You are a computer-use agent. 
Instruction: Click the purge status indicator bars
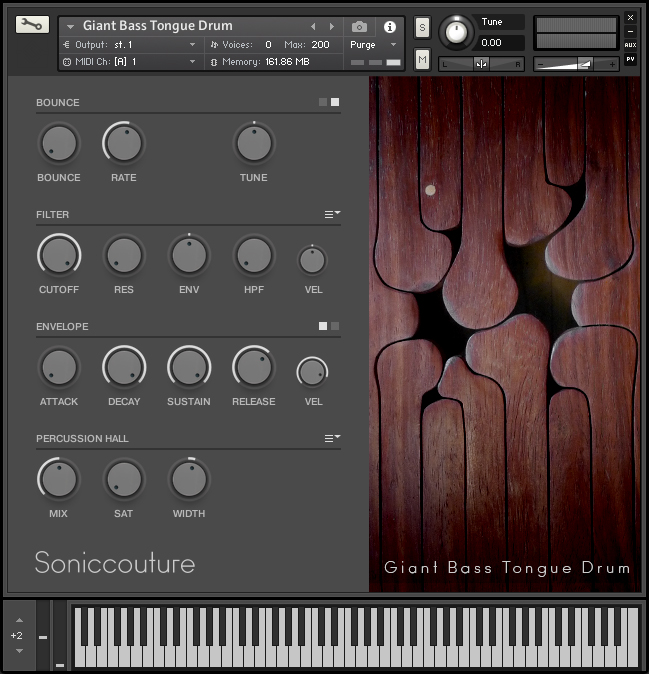point(375,62)
